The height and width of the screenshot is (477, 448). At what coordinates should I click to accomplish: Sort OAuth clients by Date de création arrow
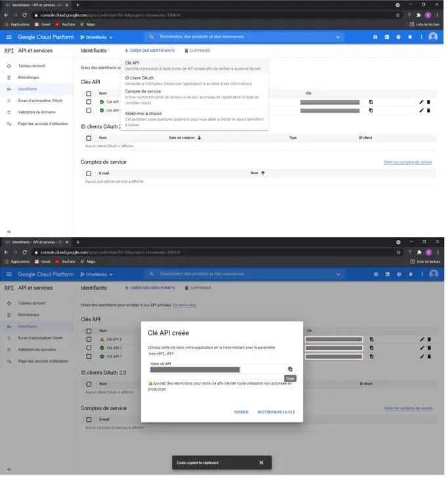(x=199, y=137)
